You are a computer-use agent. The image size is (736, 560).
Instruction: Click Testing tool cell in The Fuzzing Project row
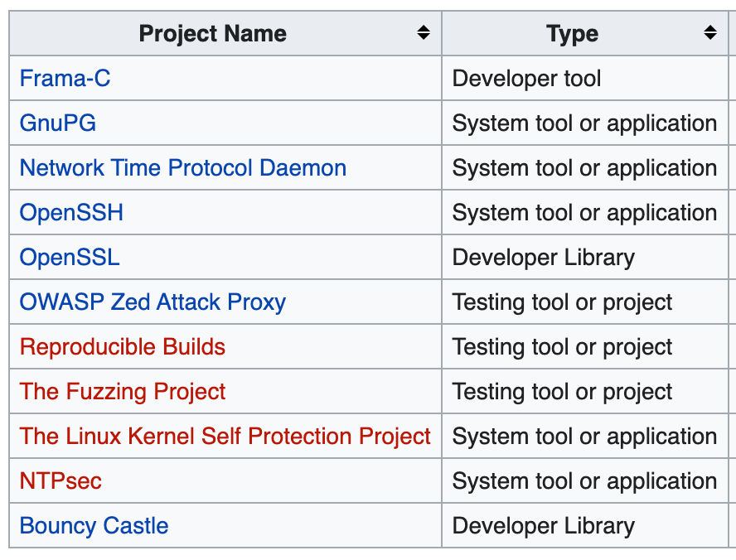click(x=585, y=392)
